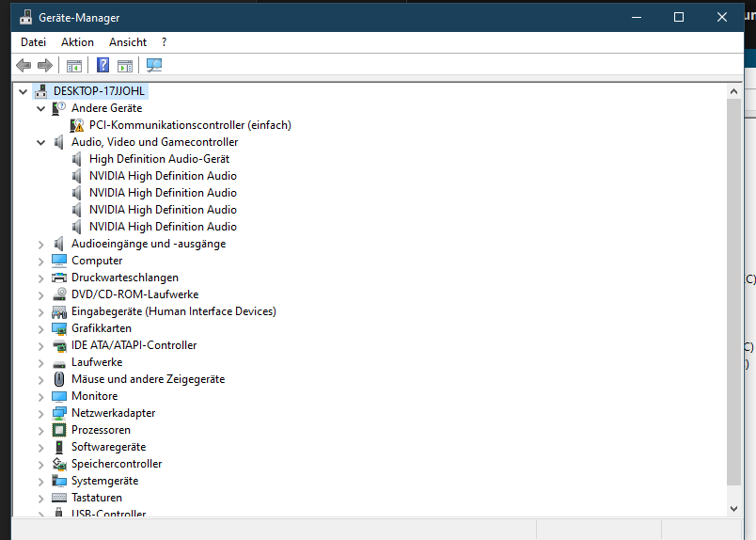756x540 pixels.
Task: Open the ? help menu
Action: tap(164, 42)
